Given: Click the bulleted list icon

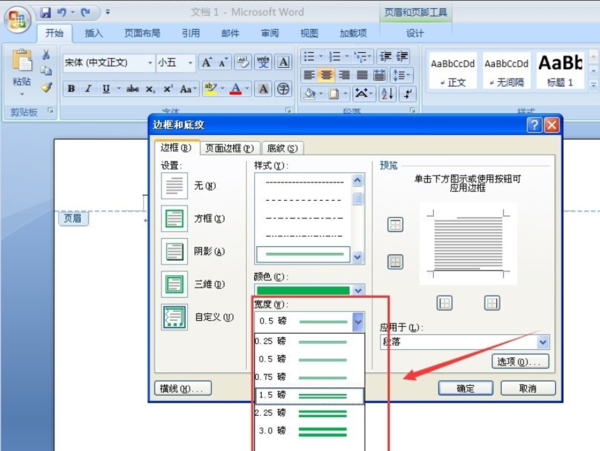Looking at the screenshot, I should pyautogui.click(x=309, y=57).
